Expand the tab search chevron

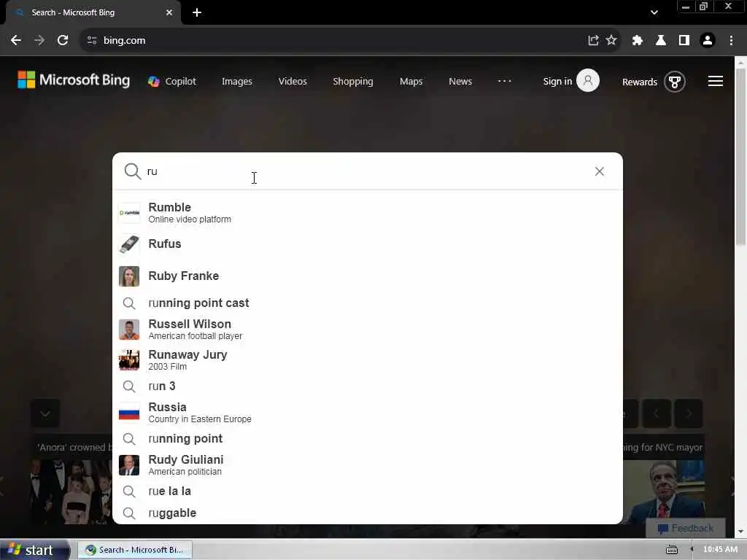(x=654, y=13)
